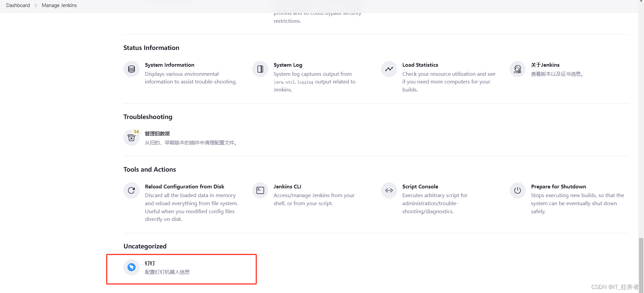Screen dimensions: 644x293
Task: Click the 'Tools and Actions' section heading
Action: (x=150, y=170)
